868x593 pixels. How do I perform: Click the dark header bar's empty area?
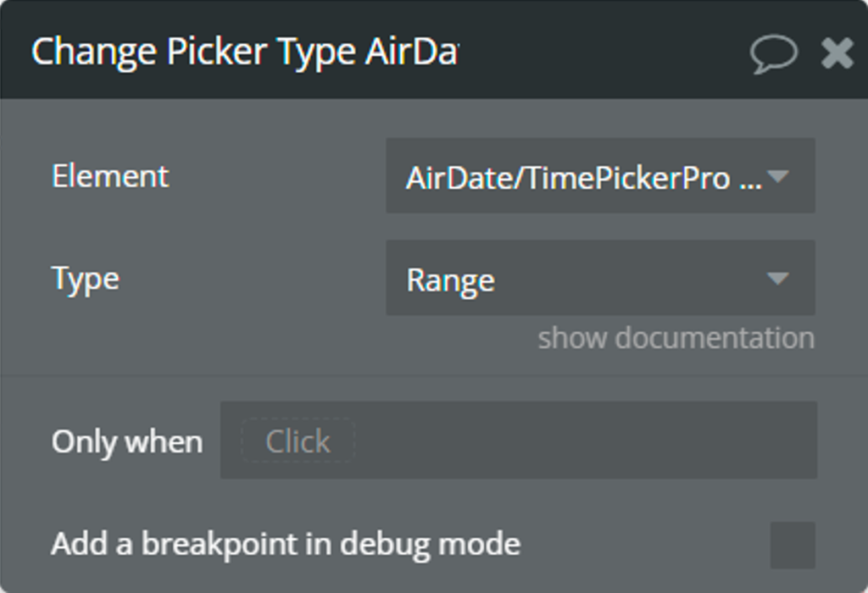[x=604, y=53]
